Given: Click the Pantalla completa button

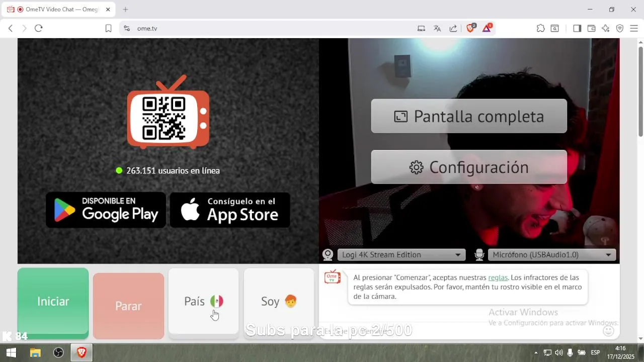Looking at the screenshot, I should (x=469, y=116).
